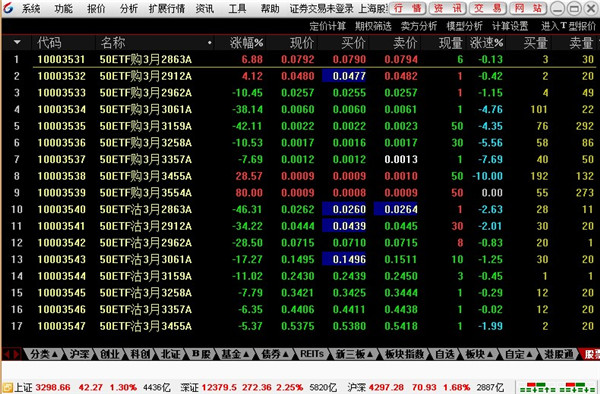Viewport: 600px width, 394px height.
Task: Click the small dot marker in 名称 header
Action: pyautogui.click(x=209, y=43)
